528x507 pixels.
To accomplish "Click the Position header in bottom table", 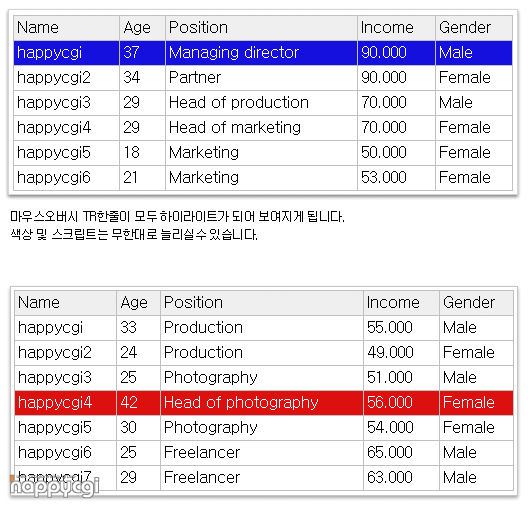I will [262, 303].
